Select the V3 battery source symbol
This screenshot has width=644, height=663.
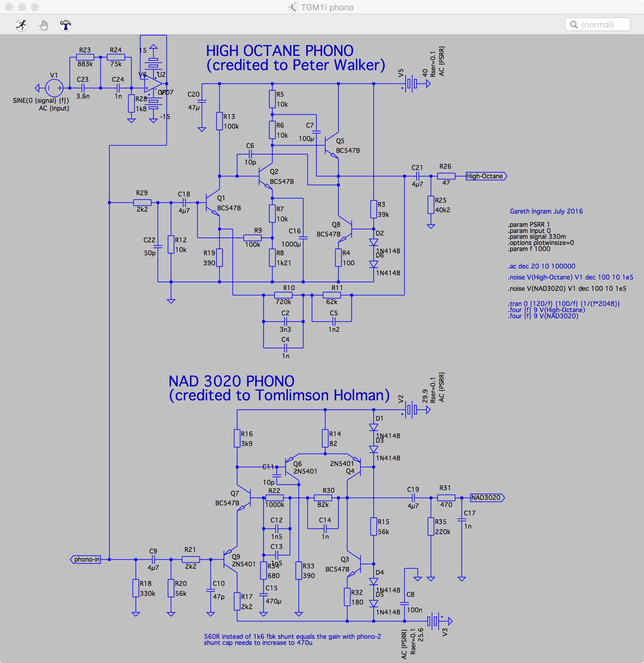[433, 621]
